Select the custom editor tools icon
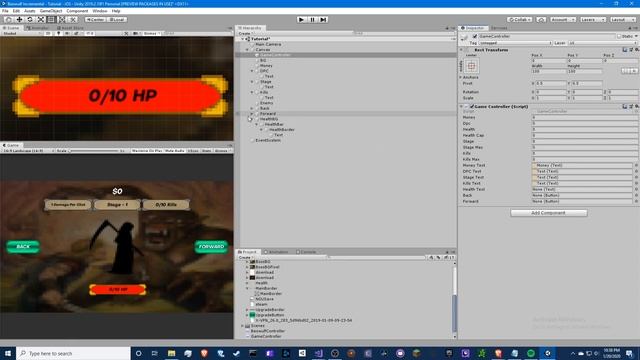This screenshot has height=360, width=640. tap(73, 19)
